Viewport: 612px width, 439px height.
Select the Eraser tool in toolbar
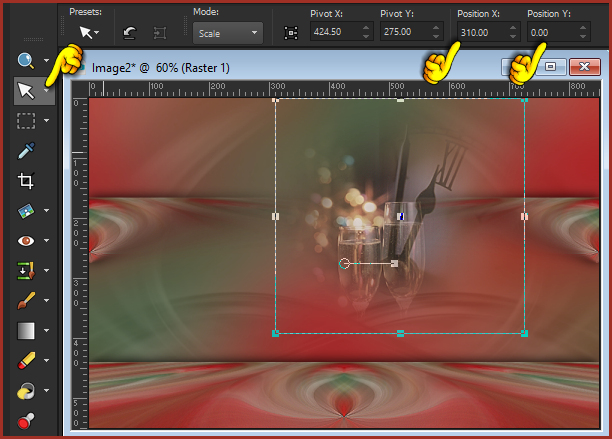point(26,360)
